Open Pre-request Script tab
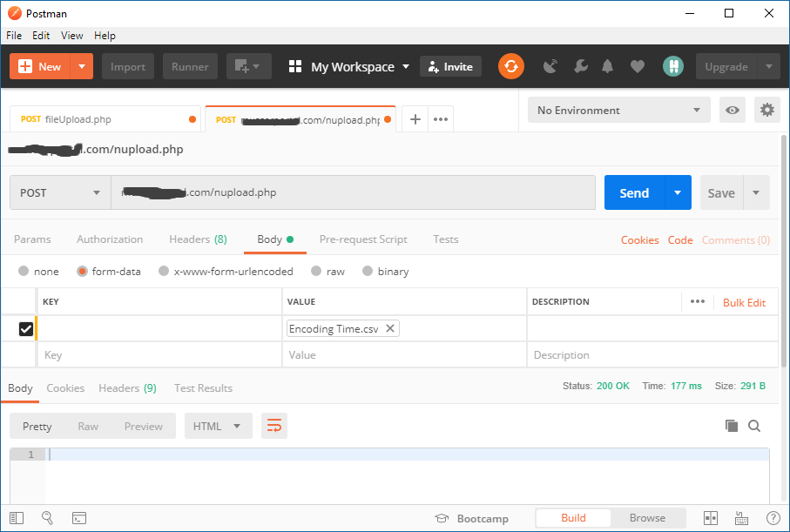This screenshot has height=532, width=790. pyautogui.click(x=363, y=239)
